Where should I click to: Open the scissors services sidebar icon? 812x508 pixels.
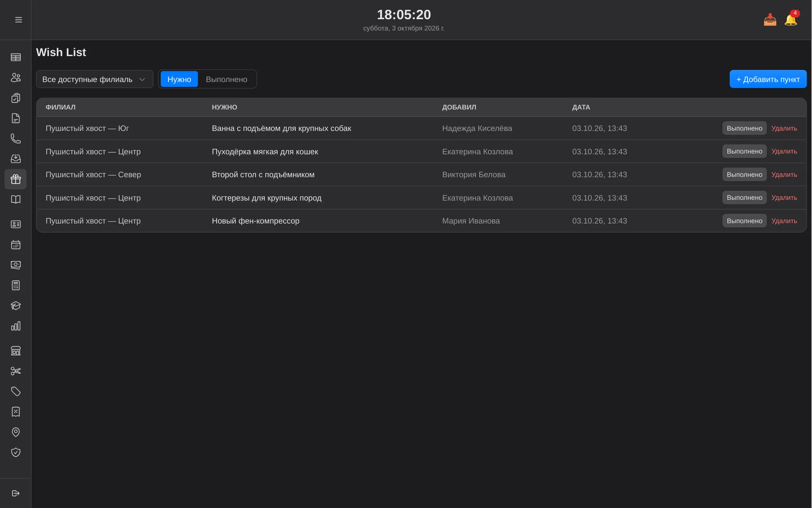(15, 371)
